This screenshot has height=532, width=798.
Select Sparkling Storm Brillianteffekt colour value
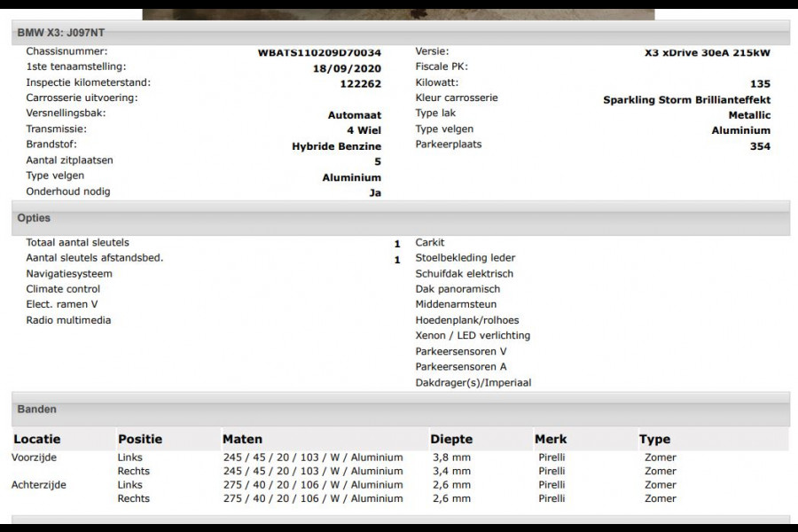686,100
